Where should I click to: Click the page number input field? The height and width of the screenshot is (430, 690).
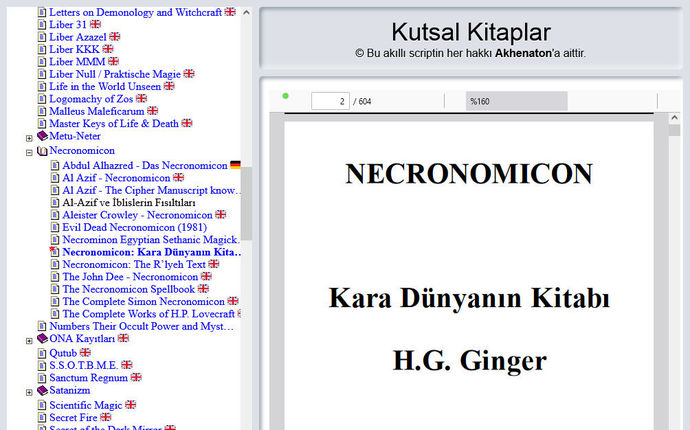[330, 101]
